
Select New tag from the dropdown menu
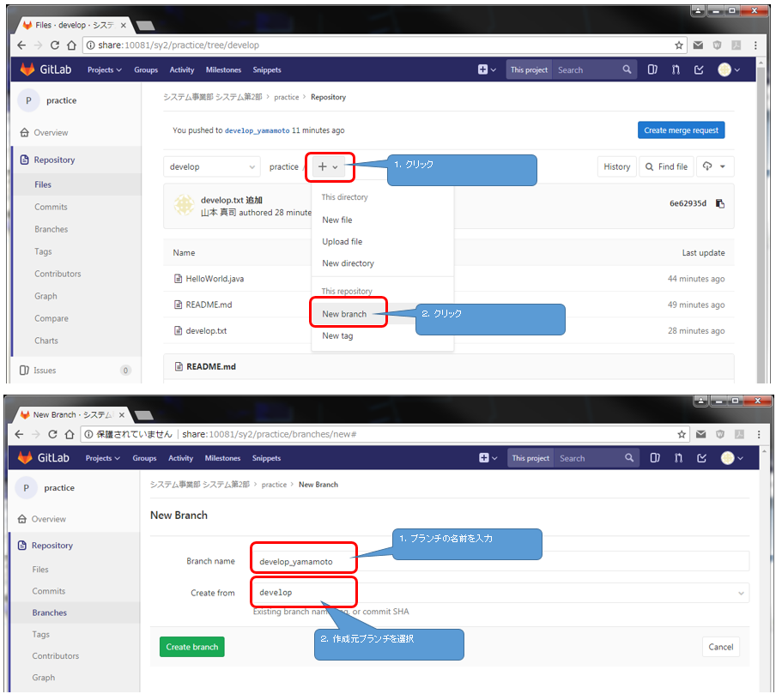(x=337, y=336)
